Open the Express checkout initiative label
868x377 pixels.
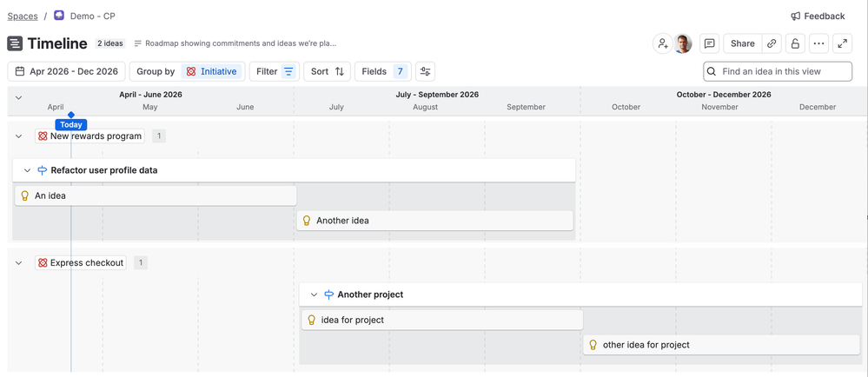pos(81,263)
